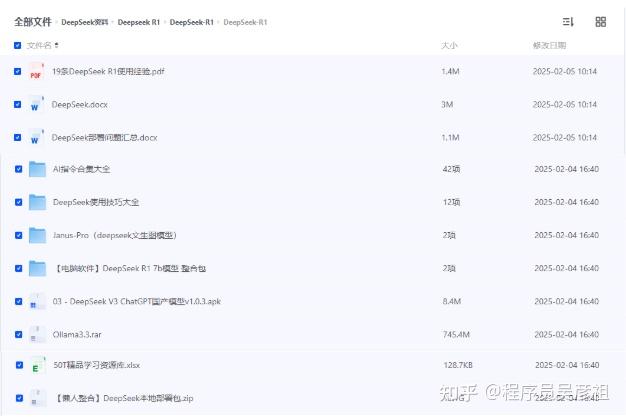Uncheck the 【懒人整合】DeepSeek本地部署包.zip checkbox
The width and height of the screenshot is (626, 419).
(x=19, y=398)
